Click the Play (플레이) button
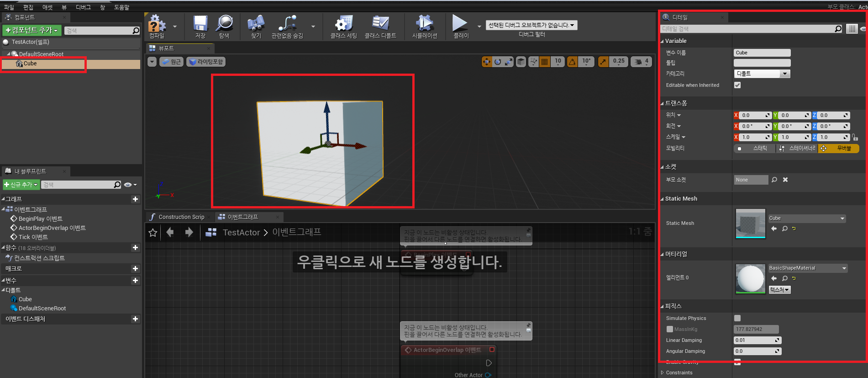 (x=460, y=23)
